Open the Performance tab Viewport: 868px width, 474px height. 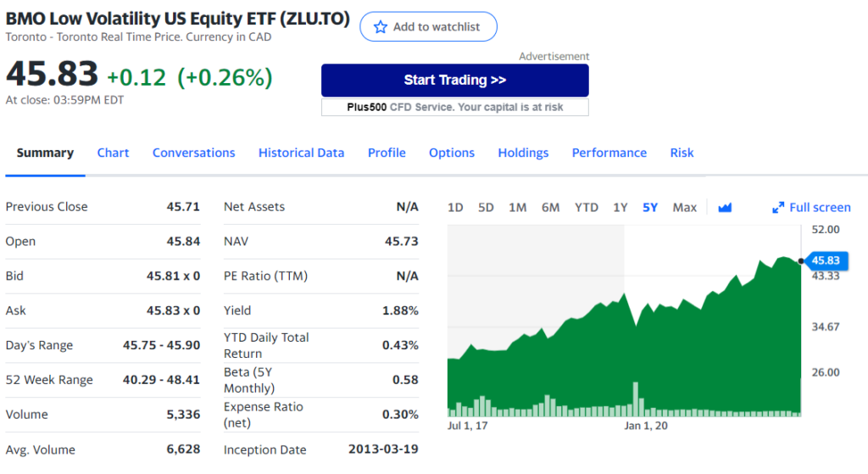(x=609, y=153)
